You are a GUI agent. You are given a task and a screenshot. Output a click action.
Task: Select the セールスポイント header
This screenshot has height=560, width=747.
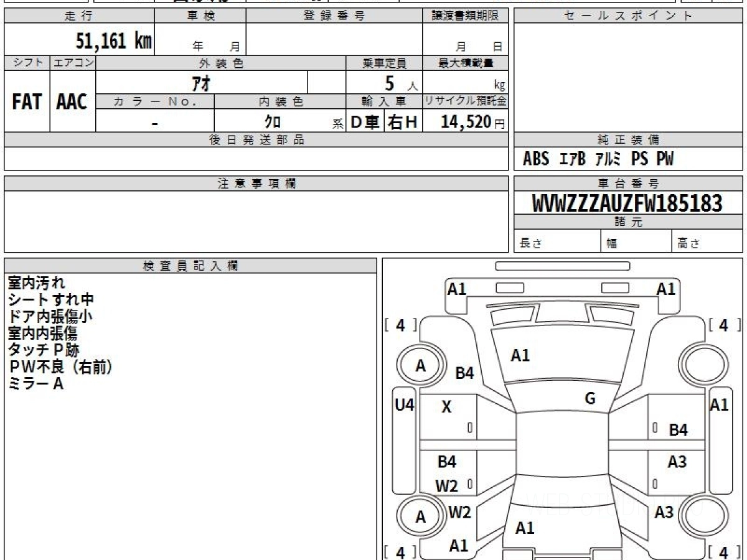628,16
